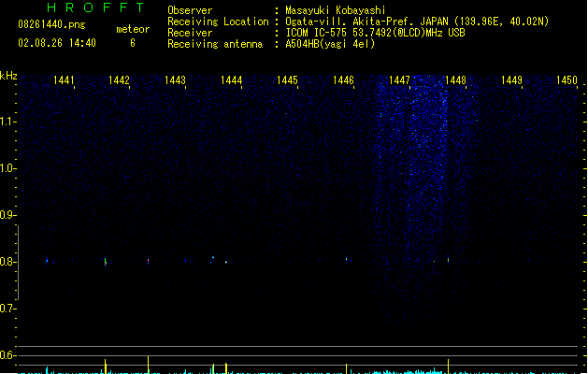
Task: Click location text Ogata-vill. Akita-Pref. JAPAN
Action: pos(366,22)
